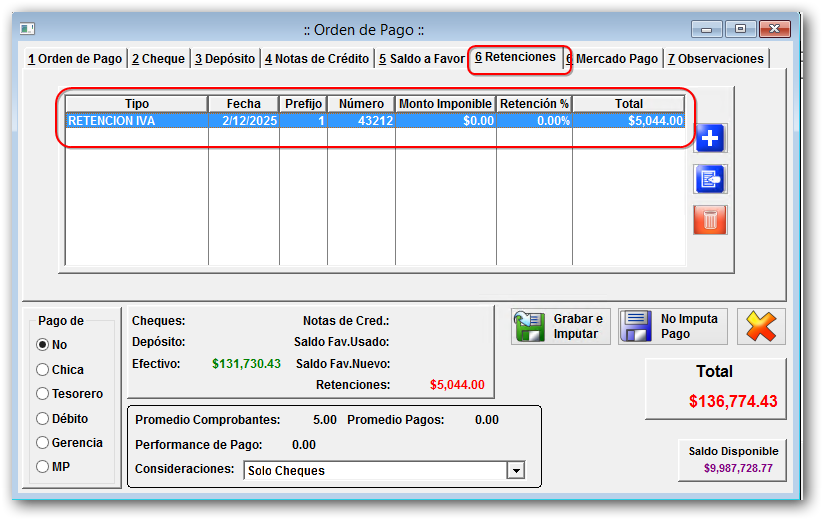The height and width of the screenshot is (520, 823).
Task: Select the 'MP' radio option
Action: point(43,466)
